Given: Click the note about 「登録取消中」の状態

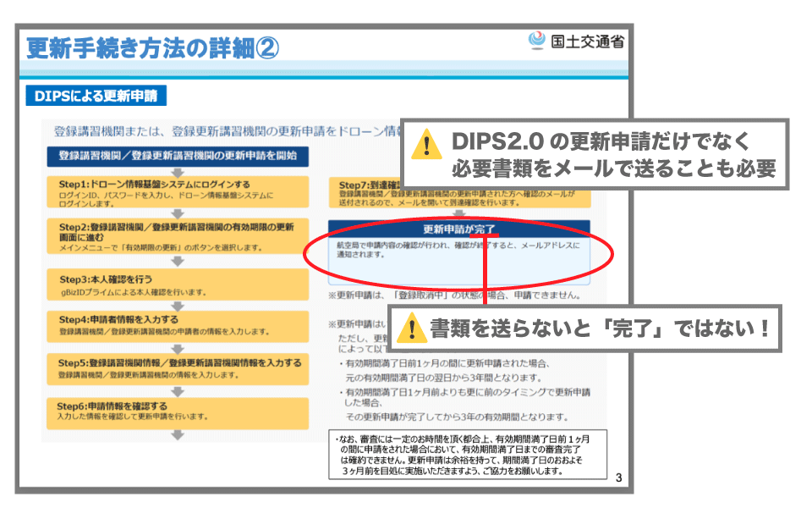Looking at the screenshot, I should [x=454, y=295].
